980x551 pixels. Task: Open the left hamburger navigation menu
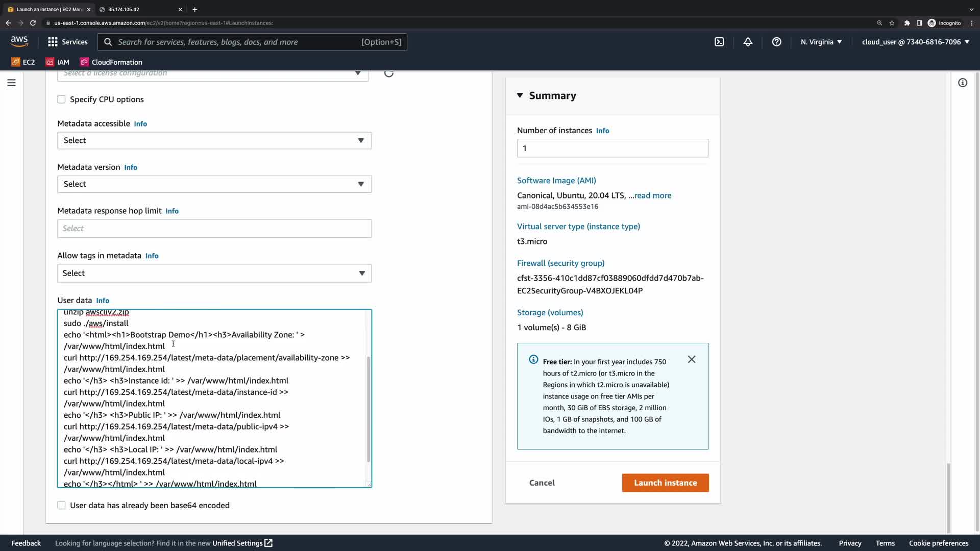click(11, 83)
